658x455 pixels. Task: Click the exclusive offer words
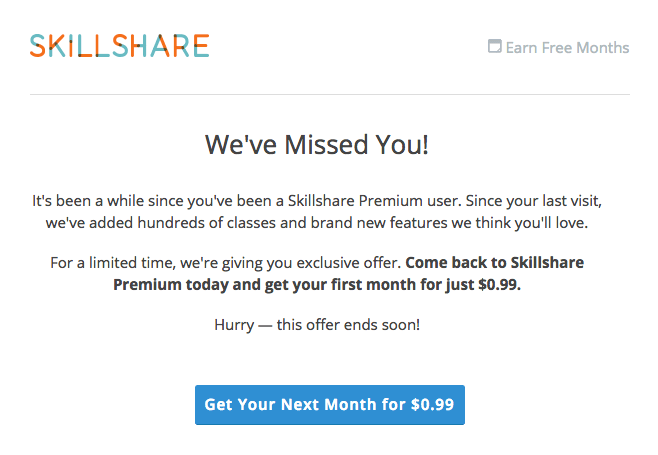(349, 263)
